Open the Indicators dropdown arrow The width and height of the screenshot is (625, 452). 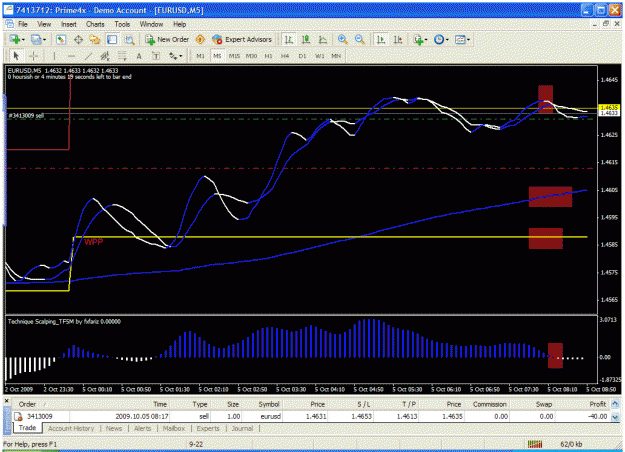(x=426, y=40)
